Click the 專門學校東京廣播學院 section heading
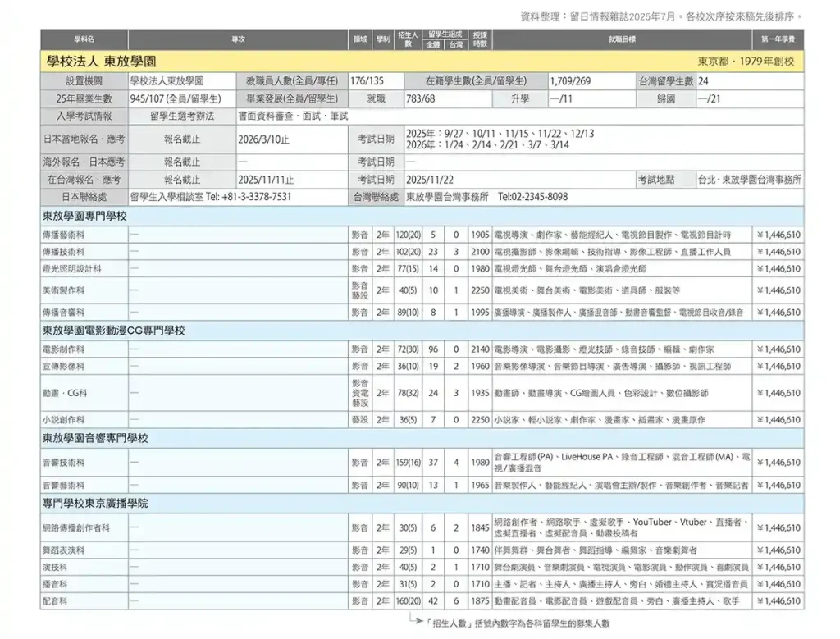This screenshot has width=840, height=639. (x=95, y=504)
